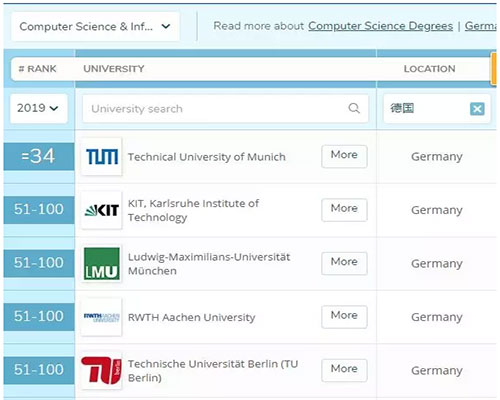Open RWTH Aachen University link
This screenshot has width=500, height=400.
point(192,317)
